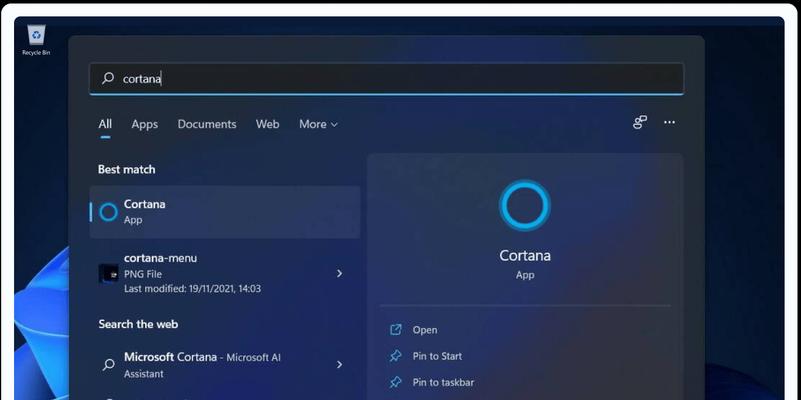Click the Cortana title in the preview pane
This screenshot has height=400, width=801.
tap(525, 255)
